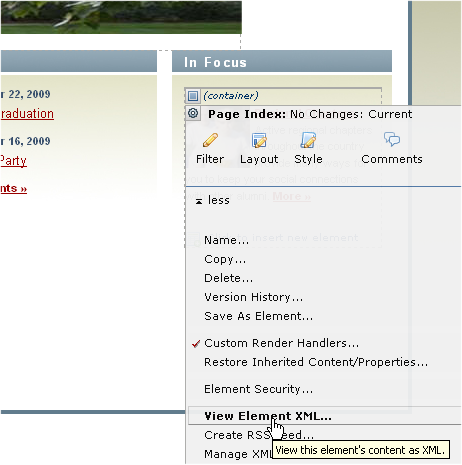
Task: Select Restore Inherited Content/Properties
Action: coord(316,362)
